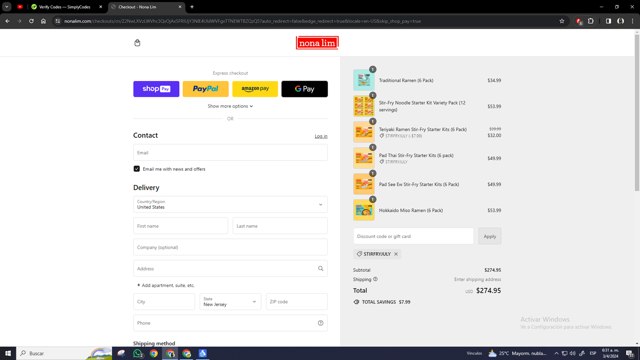Viewport: 640px width, 360px height.
Task: Reload the page
Action: pos(31,21)
